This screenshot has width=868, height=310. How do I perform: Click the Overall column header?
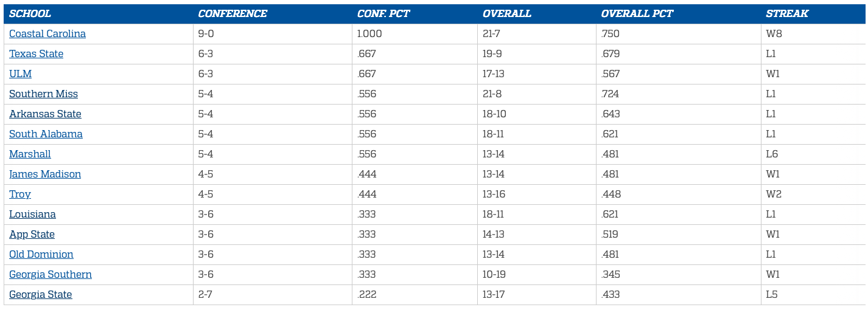(x=507, y=14)
